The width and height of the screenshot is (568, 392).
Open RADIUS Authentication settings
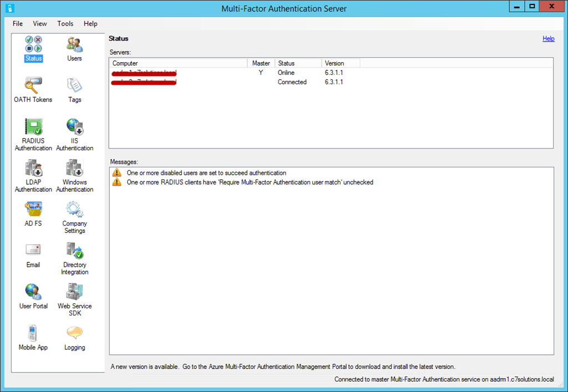click(x=33, y=135)
